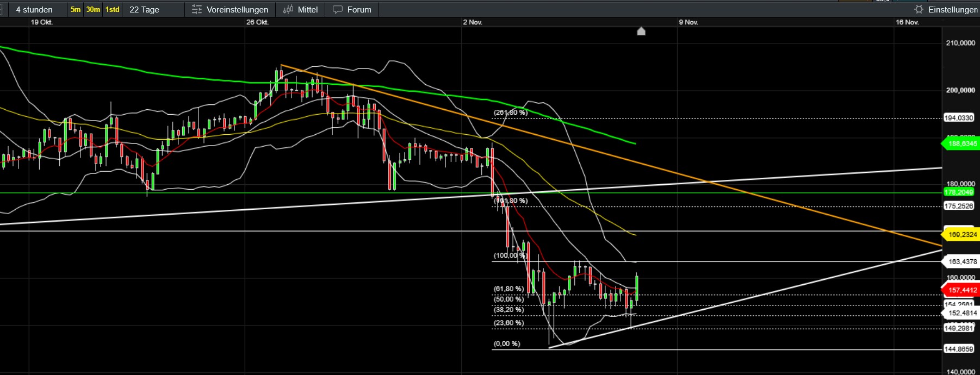Click the gray marker above the chart
The image size is (980, 375).
pyautogui.click(x=641, y=32)
